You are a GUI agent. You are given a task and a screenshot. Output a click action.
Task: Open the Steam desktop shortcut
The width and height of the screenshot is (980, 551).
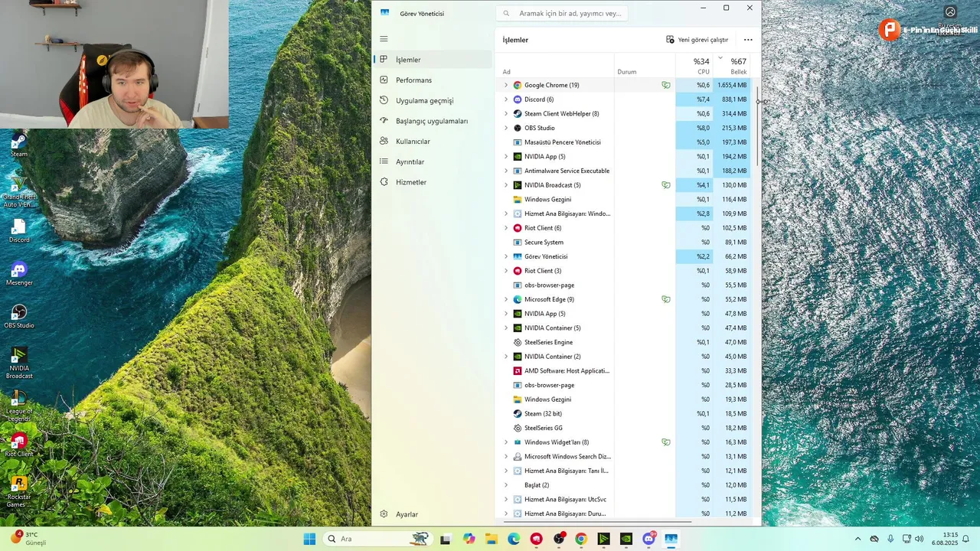pyautogui.click(x=19, y=145)
